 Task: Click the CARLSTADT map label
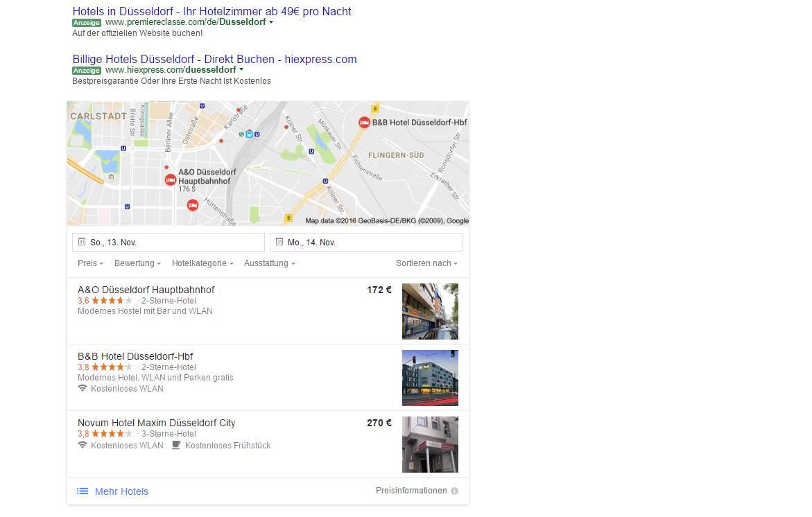(98, 116)
